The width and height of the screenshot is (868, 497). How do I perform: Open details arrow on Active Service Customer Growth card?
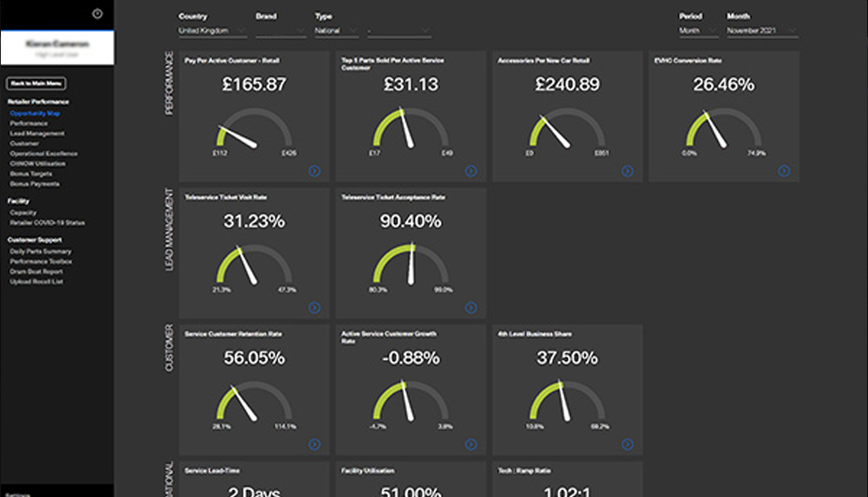pos(471,444)
